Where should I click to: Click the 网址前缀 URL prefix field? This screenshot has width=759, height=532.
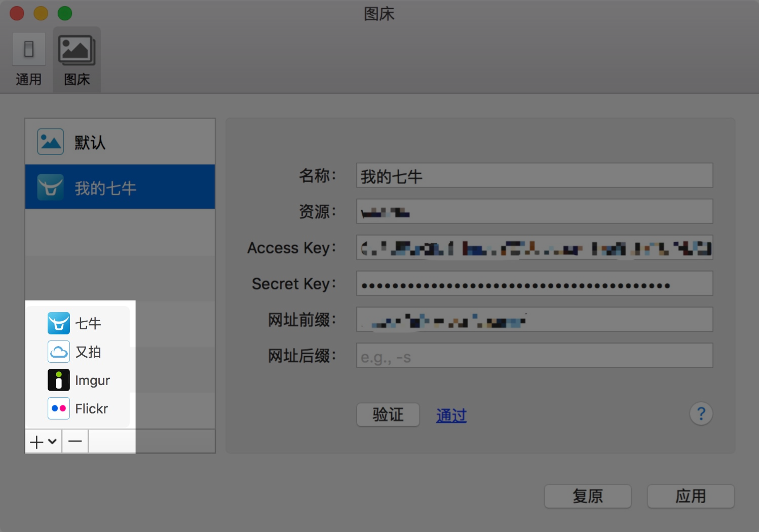[534, 320]
